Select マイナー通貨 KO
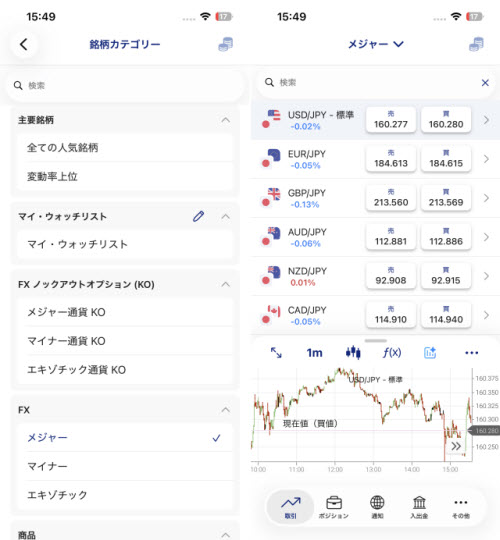The height and width of the screenshot is (540, 500). [125, 341]
